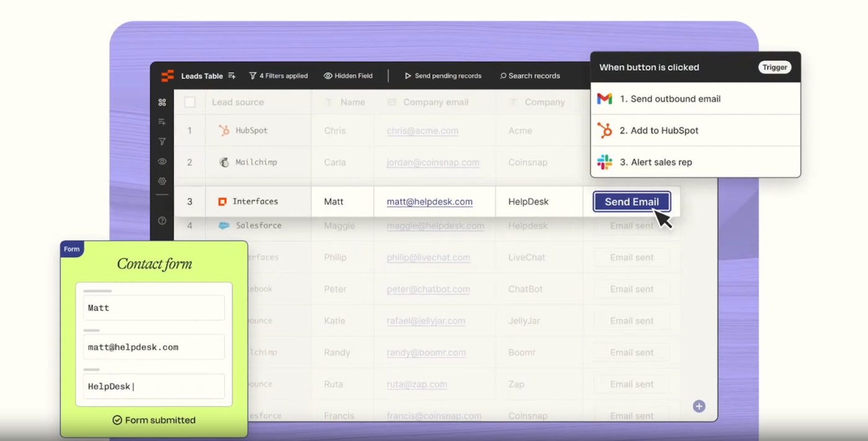Open the apps grid icon in the left sidebar
868x441 pixels.
(162, 102)
